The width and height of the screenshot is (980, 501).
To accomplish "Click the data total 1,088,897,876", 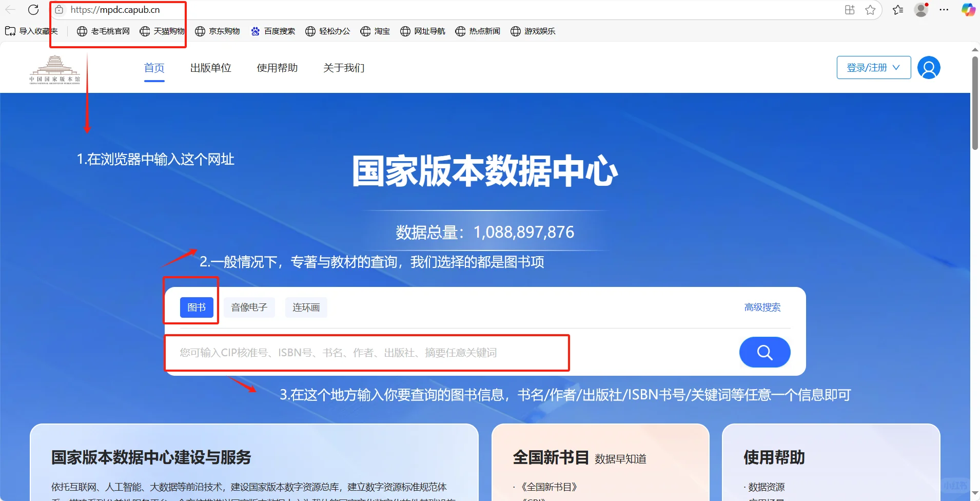I will [x=524, y=232].
